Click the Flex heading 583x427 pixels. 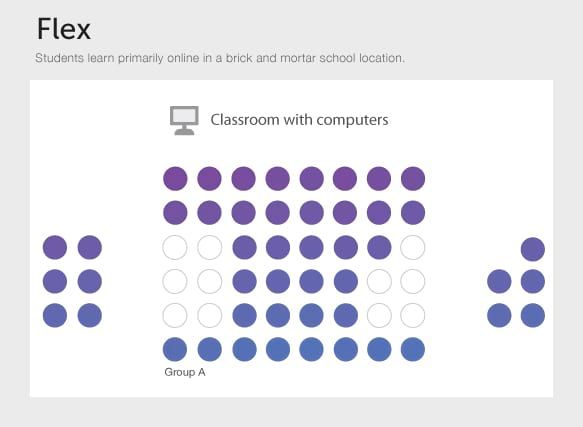[64, 29]
